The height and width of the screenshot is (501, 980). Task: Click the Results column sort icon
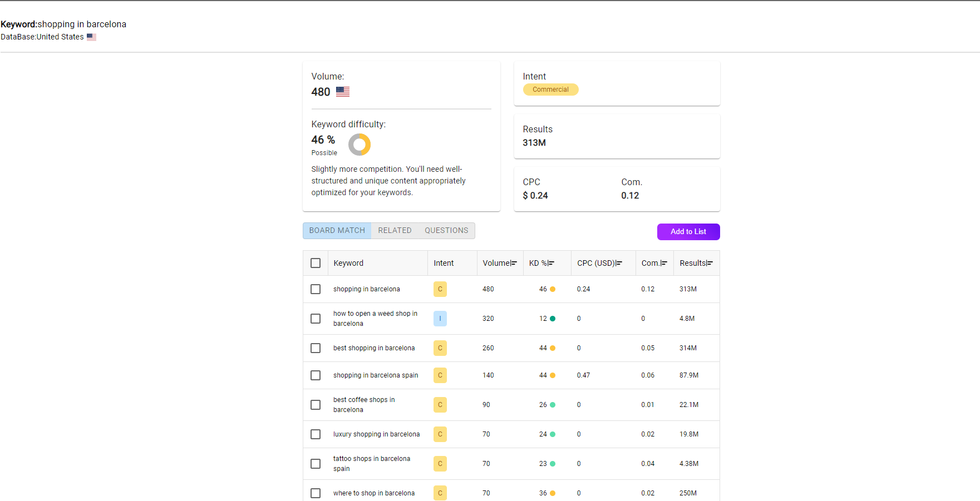point(710,262)
